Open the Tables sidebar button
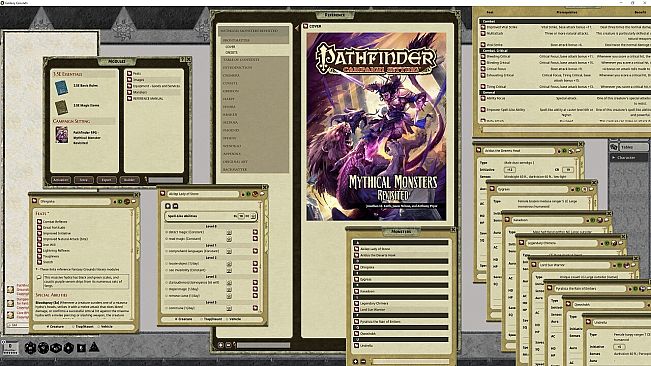The height and width of the screenshot is (366, 651). pyautogui.click(x=634, y=147)
